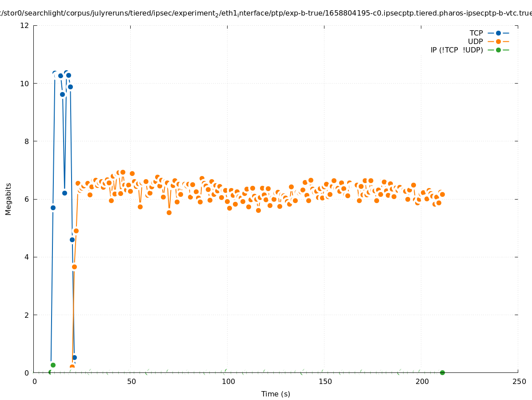The image size is (532, 400).
Task: Select the TCP legend label
Action: [476, 33]
